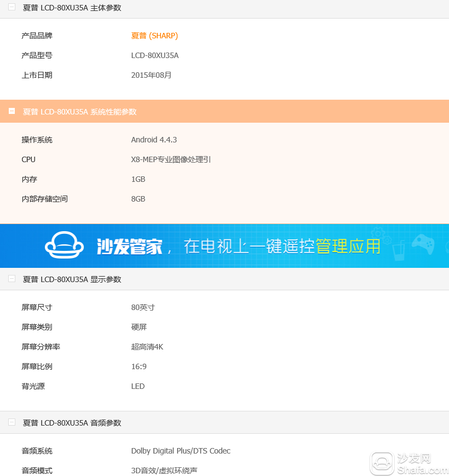Collapse the 系统性能参数 section toggle
This screenshot has width=449, height=476.
coord(12,111)
